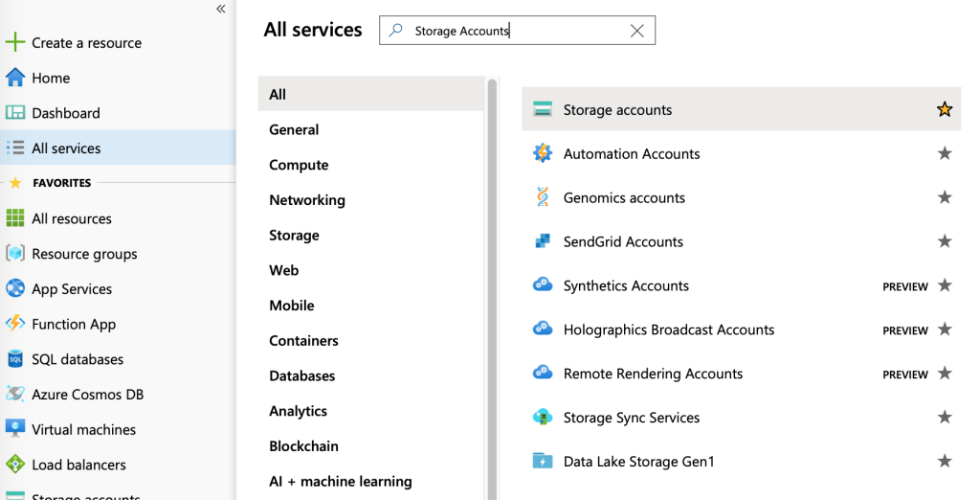The image size is (980, 500).
Task: Favorite SendGrid Accounts with the star
Action: pos(945,241)
